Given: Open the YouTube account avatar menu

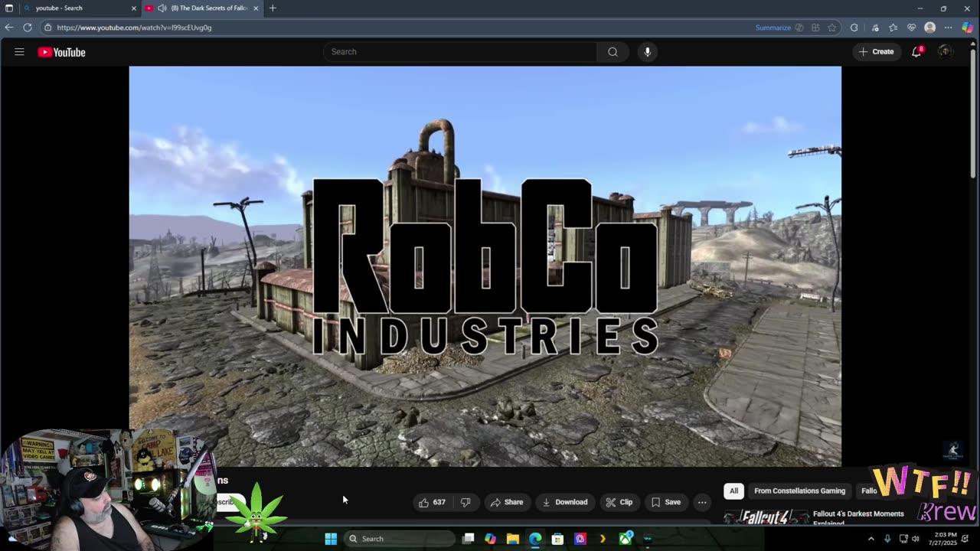Looking at the screenshot, I should [x=946, y=52].
